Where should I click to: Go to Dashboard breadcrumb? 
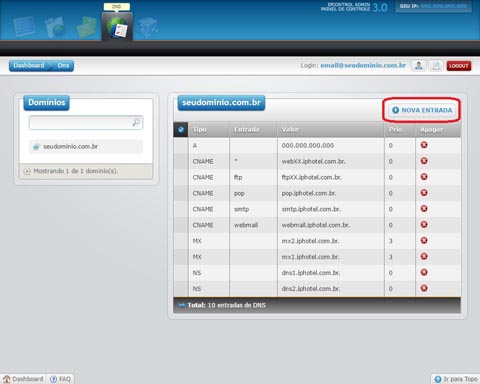pos(29,66)
